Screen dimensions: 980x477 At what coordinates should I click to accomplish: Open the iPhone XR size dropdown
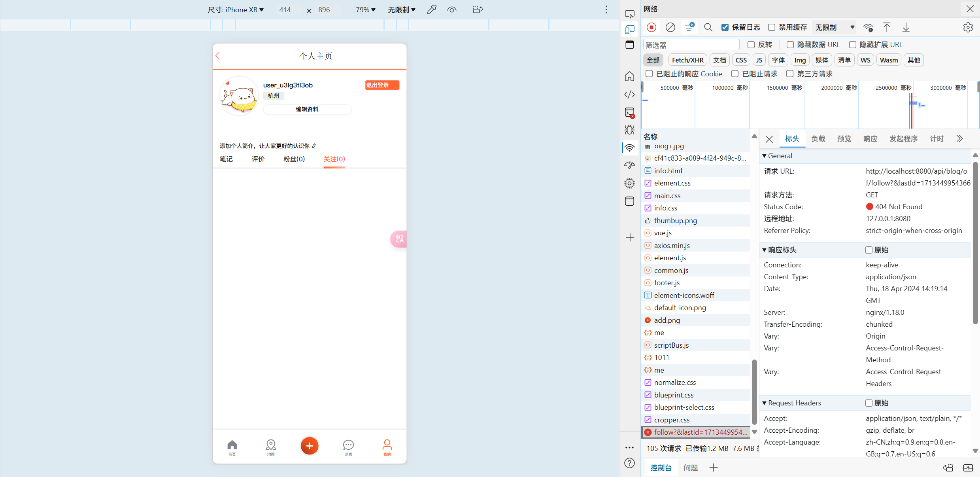tap(236, 9)
